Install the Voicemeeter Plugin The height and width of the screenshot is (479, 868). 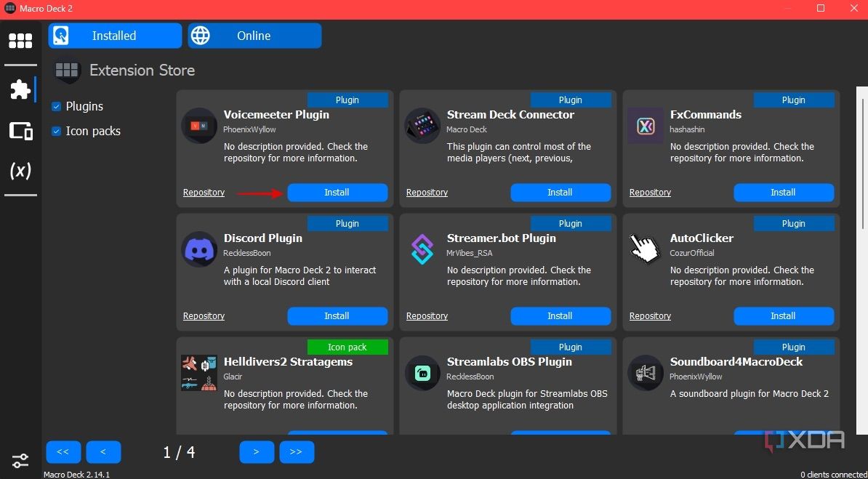click(x=337, y=192)
